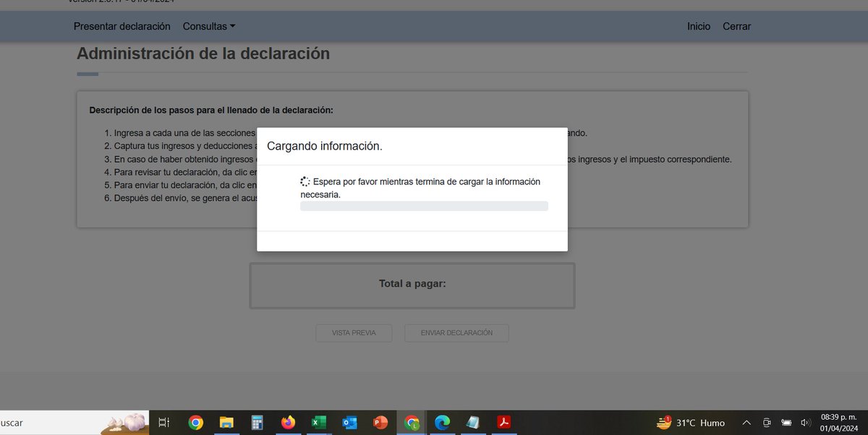Open Presentar declaración menu item
This screenshot has height=435, width=868.
point(122,26)
